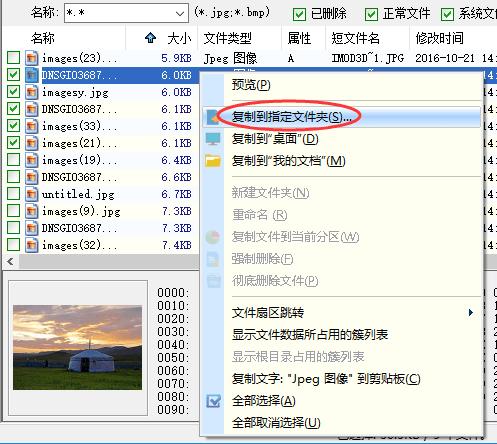The image size is (497, 444).
Task: Check the images(19) checkbox
Action: click(13, 160)
